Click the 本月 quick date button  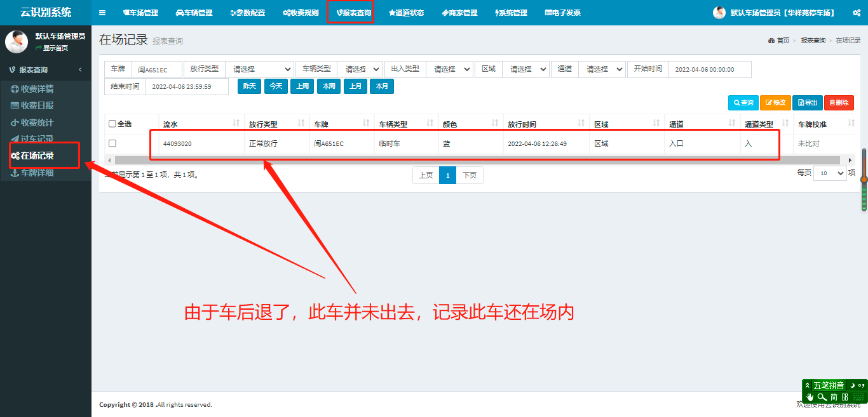pos(382,86)
